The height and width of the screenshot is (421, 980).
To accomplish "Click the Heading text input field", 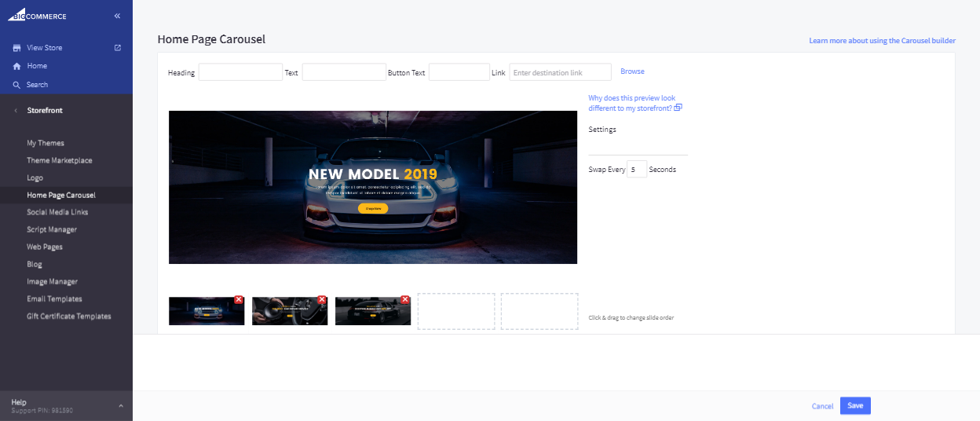I will [240, 72].
